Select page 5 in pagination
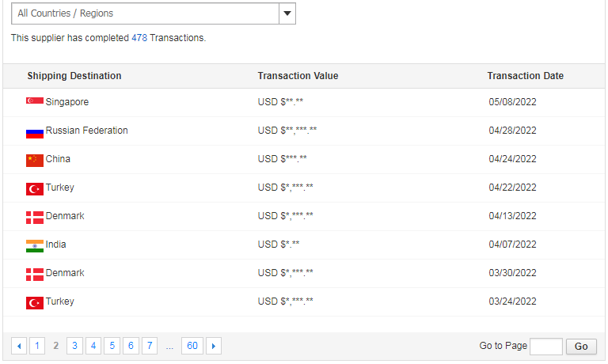 point(112,346)
